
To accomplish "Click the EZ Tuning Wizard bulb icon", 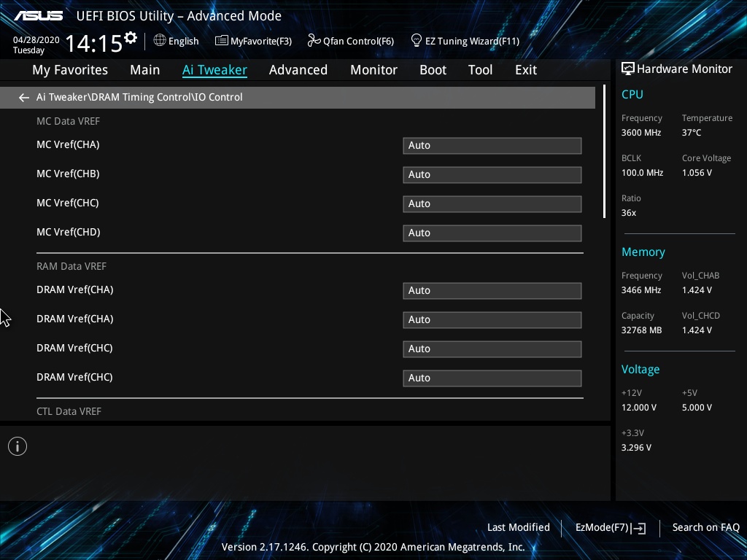I will [417, 41].
